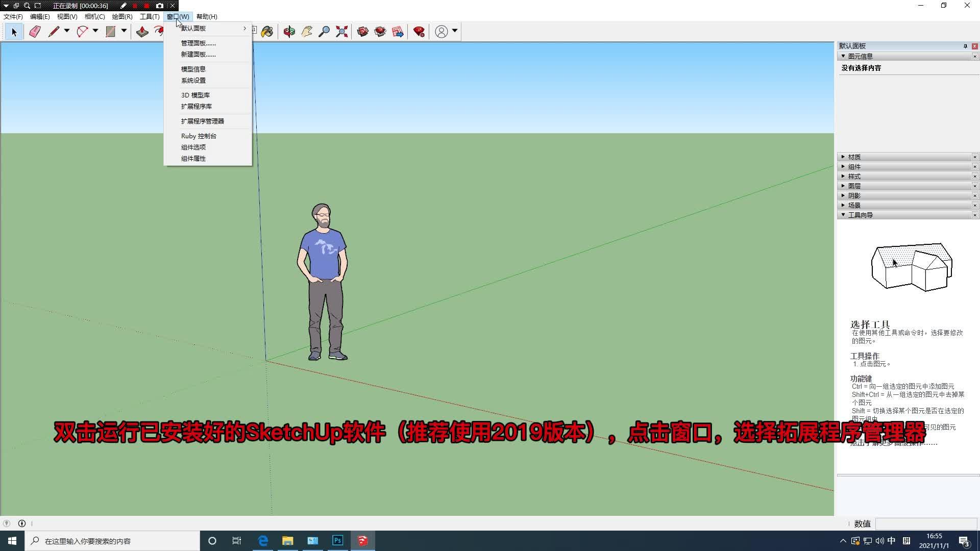Open the 文件(F) menu
Viewport: 980px width, 551px height.
[x=13, y=17]
